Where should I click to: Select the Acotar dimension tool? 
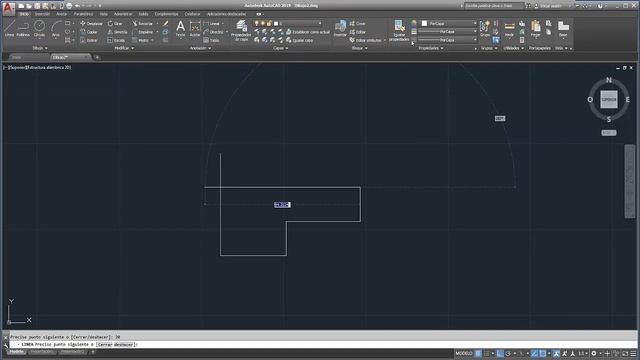click(195, 29)
